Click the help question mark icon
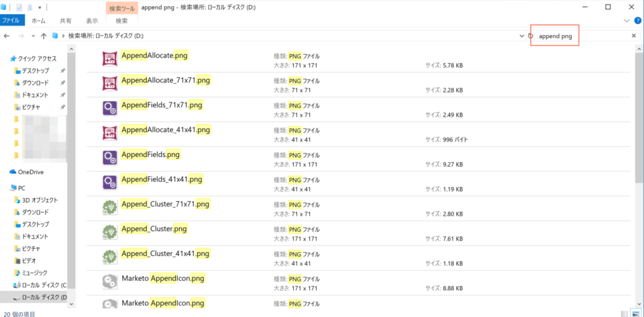This screenshot has height=317, width=644. click(x=637, y=21)
